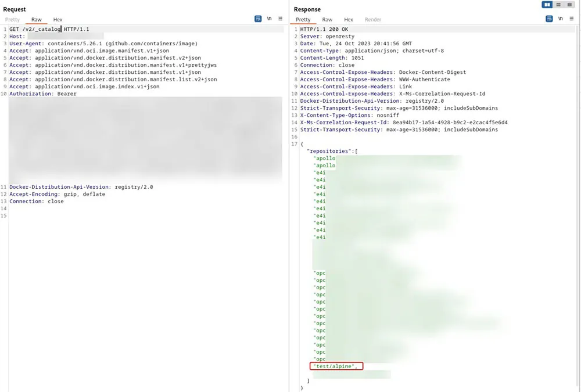The height and width of the screenshot is (392, 581).
Task: Click the Request panel title
Action: pyautogui.click(x=15, y=9)
